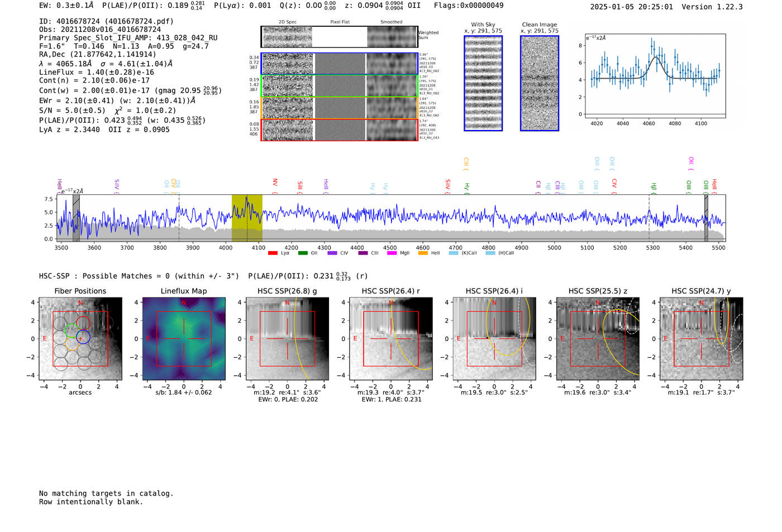The height and width of the screenshot is (532, 782).
Task: Click the P(Lyα): 0.001 header value
Action: point(242,6)
